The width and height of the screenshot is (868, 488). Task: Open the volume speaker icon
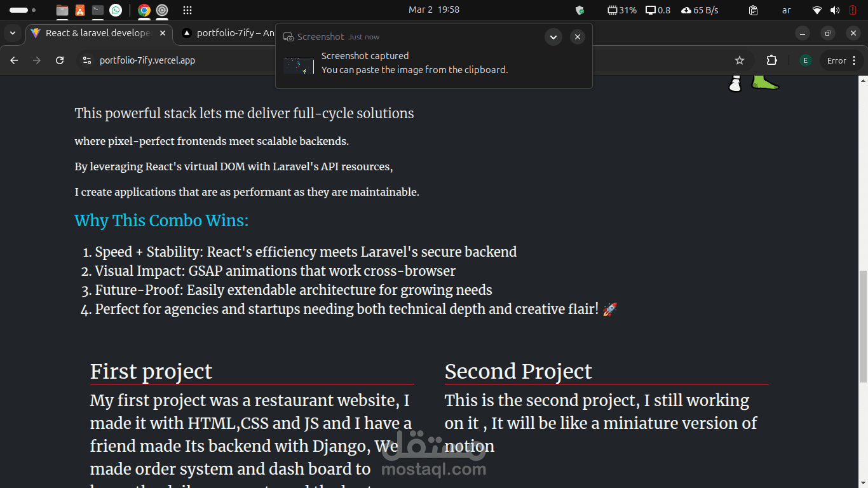coord(835,10)
